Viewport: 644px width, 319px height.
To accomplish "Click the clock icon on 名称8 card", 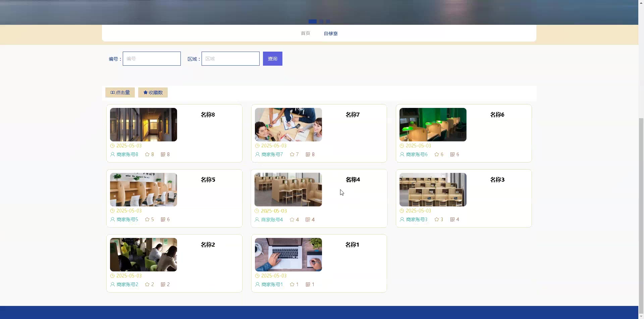I will 112,146.
